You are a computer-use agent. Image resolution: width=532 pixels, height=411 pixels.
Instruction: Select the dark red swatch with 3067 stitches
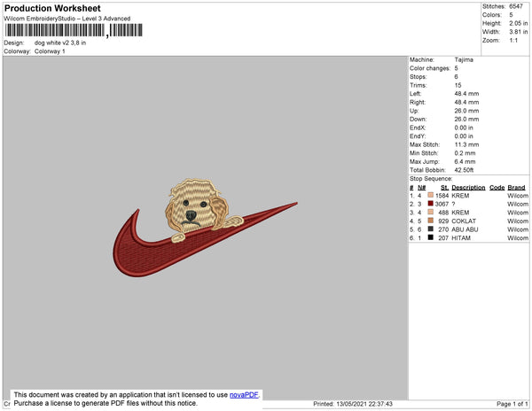click(431, 204)
